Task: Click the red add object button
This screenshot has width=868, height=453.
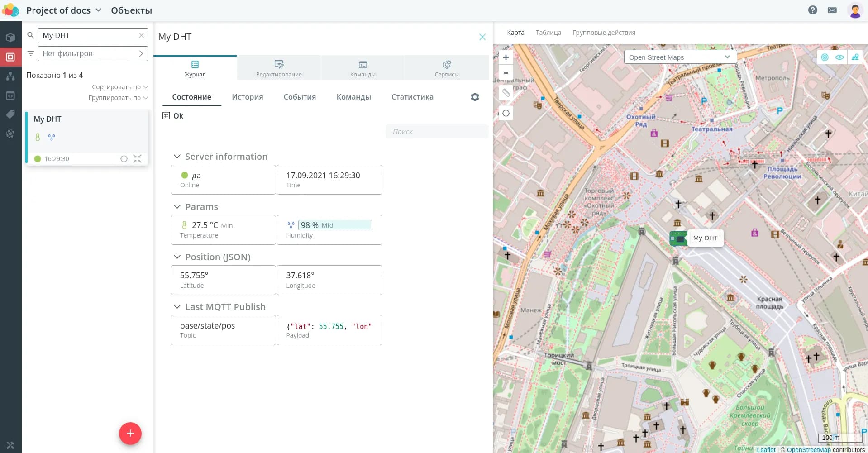Action: (130, 434)
